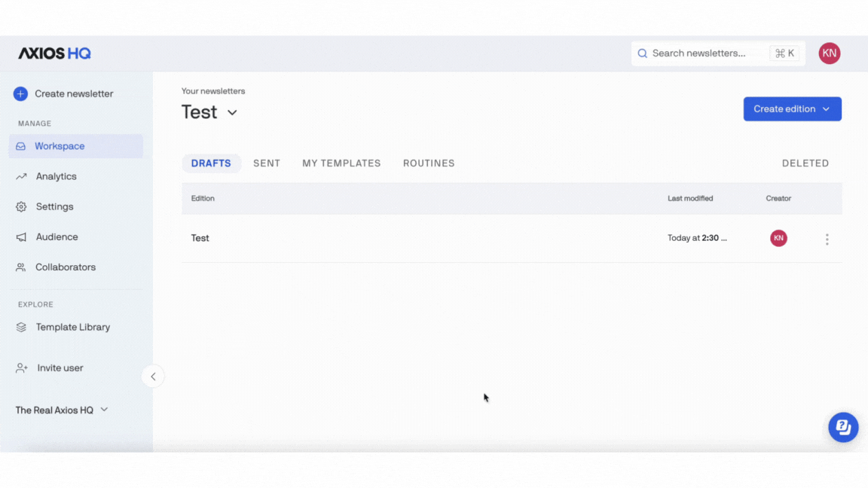This screenshot has height=488, width=868.
Task: Open Workspace via its inbox icon
Action: click(20, 146)
